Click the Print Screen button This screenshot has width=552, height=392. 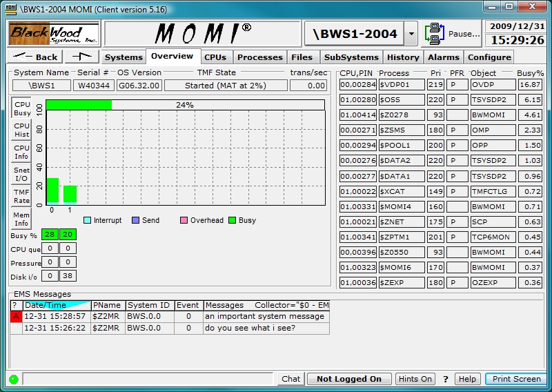515,379
